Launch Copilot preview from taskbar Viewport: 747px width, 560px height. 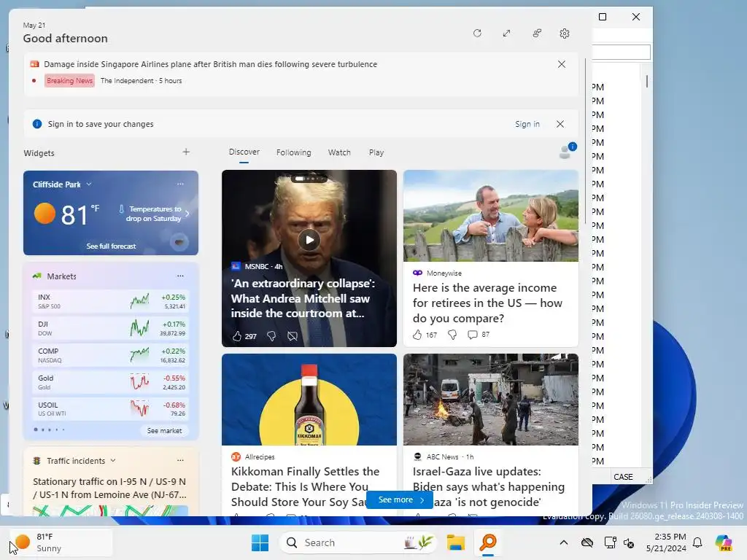tap(724, 542)
